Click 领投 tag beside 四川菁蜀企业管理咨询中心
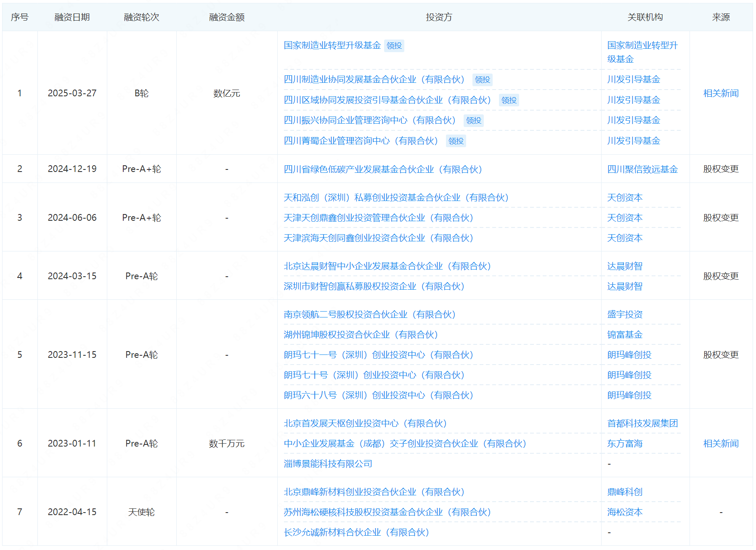756x550 pixels. (x=456, y=141)
